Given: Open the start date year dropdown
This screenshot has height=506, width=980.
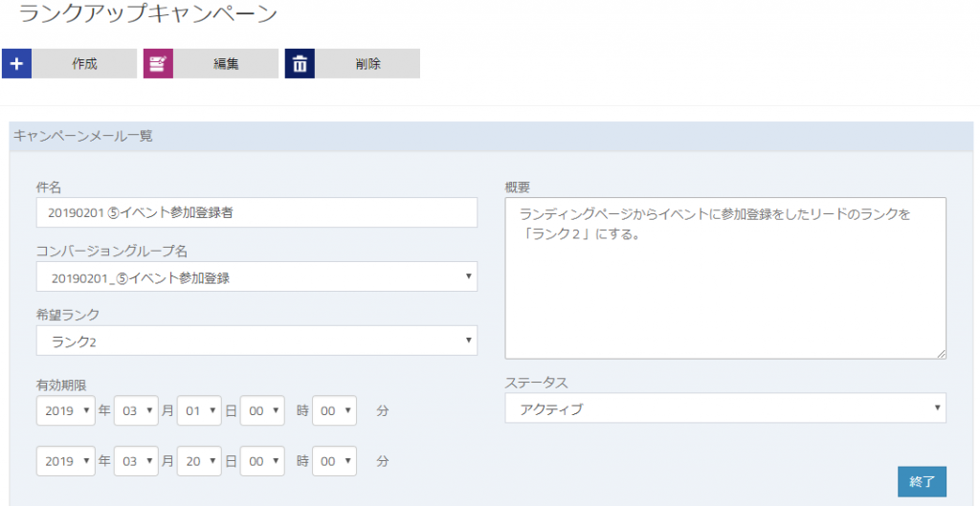Looking at the screenshot, I should (x=66, y=410).
